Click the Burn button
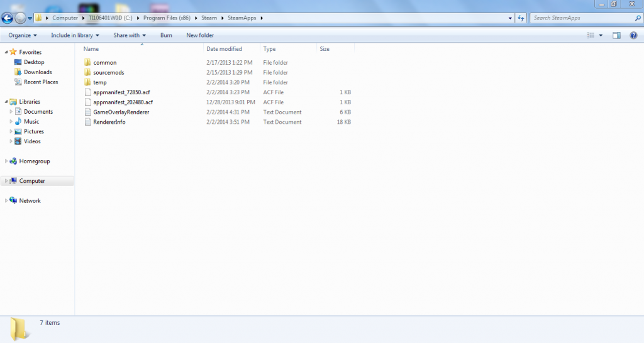Viewport: 644px width, 343px height. click(x=166, y=35)
